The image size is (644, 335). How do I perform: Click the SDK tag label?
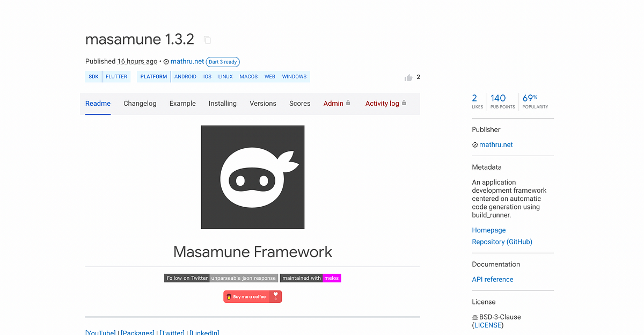[x=94, y=77]
